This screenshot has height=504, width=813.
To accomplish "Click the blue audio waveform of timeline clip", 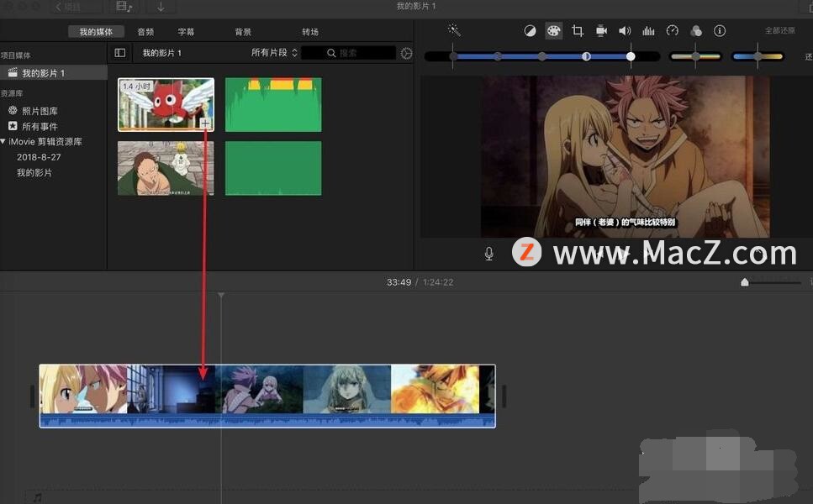I will tap(267, 421).
